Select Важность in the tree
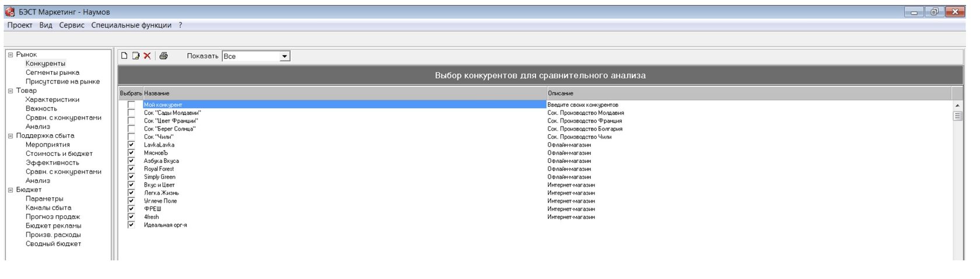 pyautogui.click(x=41, y=109)
